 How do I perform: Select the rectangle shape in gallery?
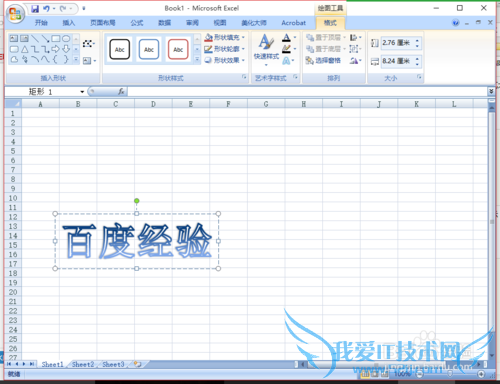[x=56, y=39]
